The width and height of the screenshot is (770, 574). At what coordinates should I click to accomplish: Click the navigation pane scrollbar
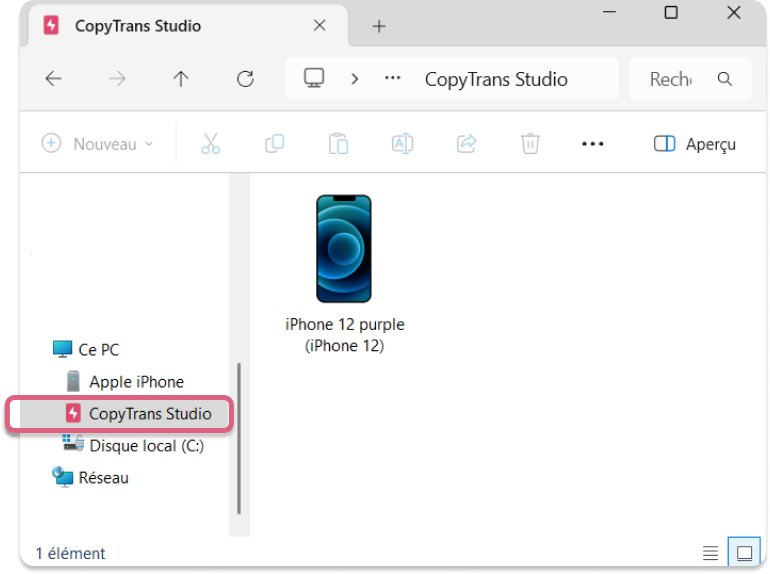coord(239,438)
